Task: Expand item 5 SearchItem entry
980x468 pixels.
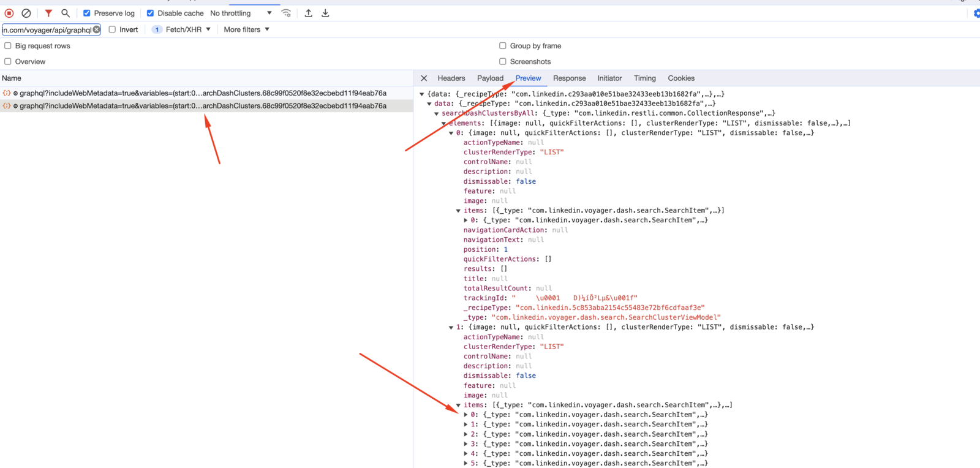Action: [466, 463]
